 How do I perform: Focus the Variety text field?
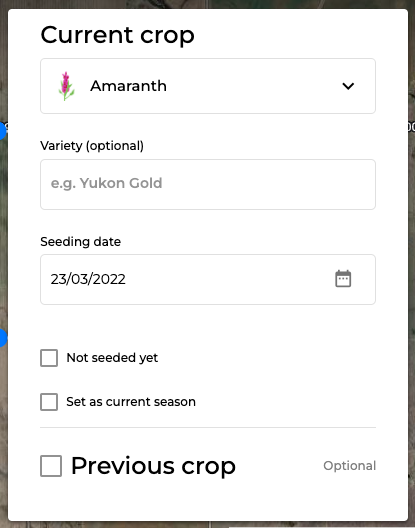pyautogui.click(x=208, y=184)
